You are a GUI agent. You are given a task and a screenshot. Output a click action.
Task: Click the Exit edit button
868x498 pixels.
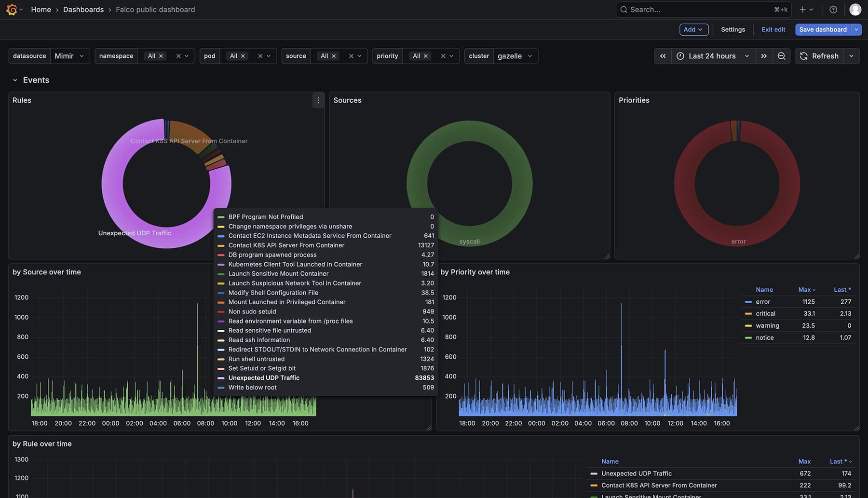coord(773,29)
